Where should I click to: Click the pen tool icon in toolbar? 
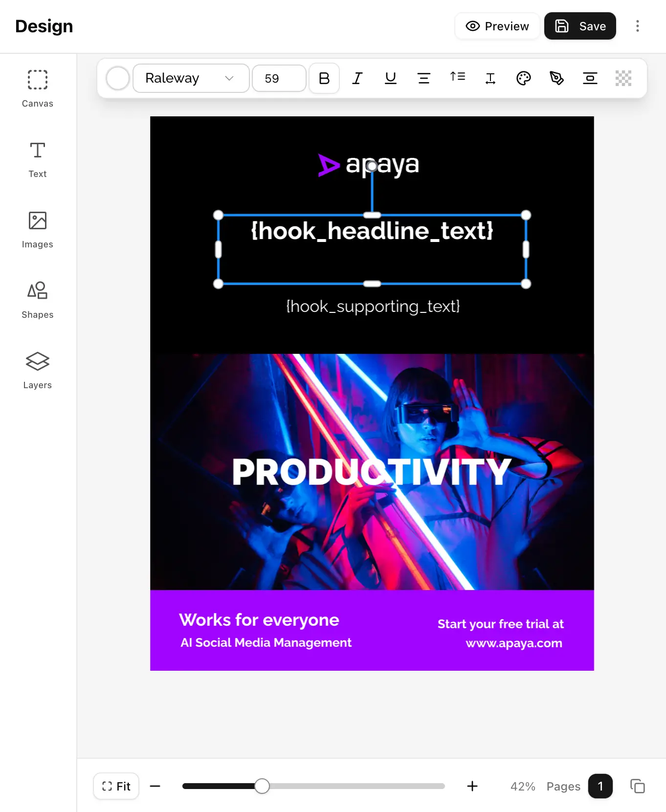coord(556,78)
